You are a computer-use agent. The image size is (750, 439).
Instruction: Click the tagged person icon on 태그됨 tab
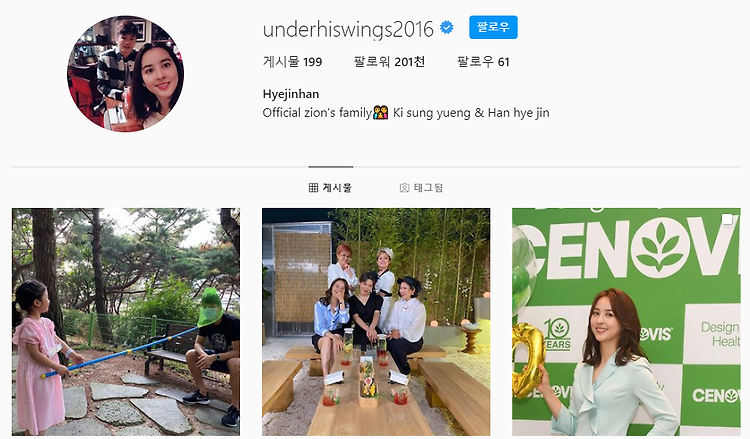[x=404, y=187]
